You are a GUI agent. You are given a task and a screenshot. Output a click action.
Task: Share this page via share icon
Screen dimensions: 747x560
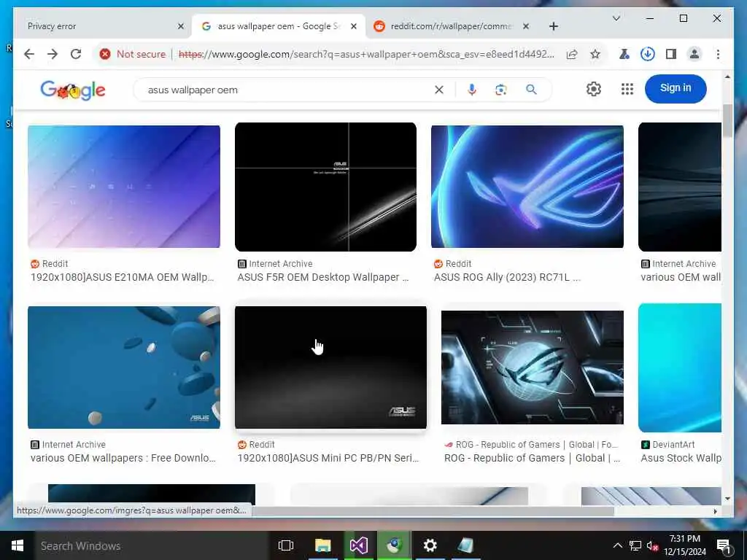pyautogui.click(x=572, y=54)
